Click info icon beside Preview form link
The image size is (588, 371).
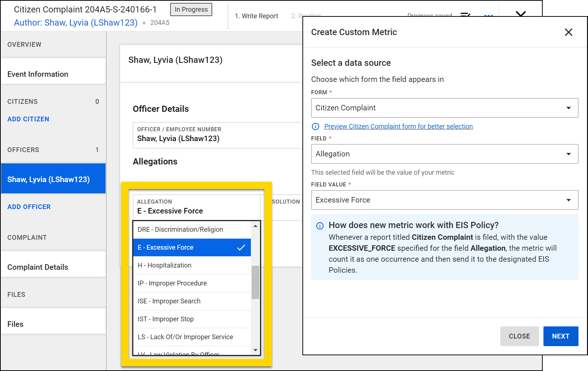(x=315, y=126)
